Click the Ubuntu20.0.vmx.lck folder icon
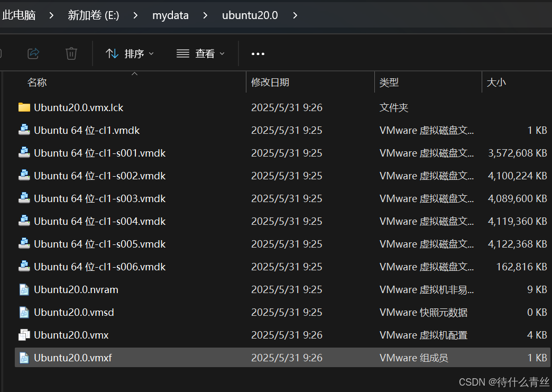This screenshot has width=552, height=392. pyautogui.click(x=24, y=107)
